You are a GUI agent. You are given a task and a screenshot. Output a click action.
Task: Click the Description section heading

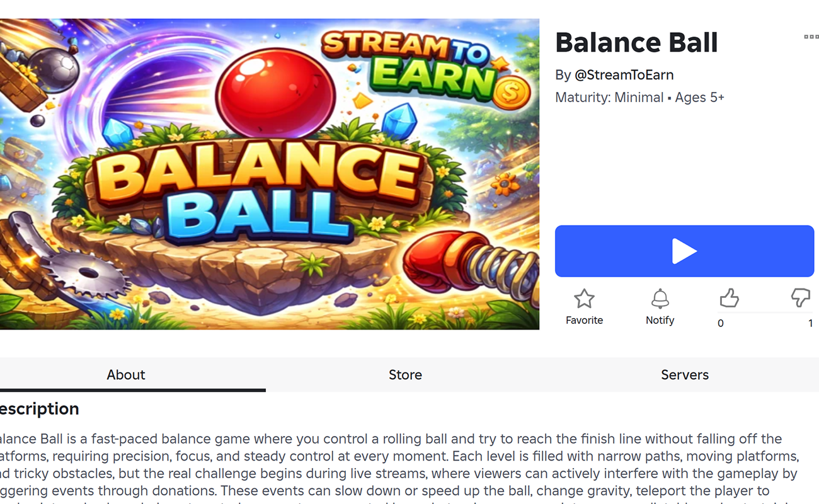tap(39, 409)
